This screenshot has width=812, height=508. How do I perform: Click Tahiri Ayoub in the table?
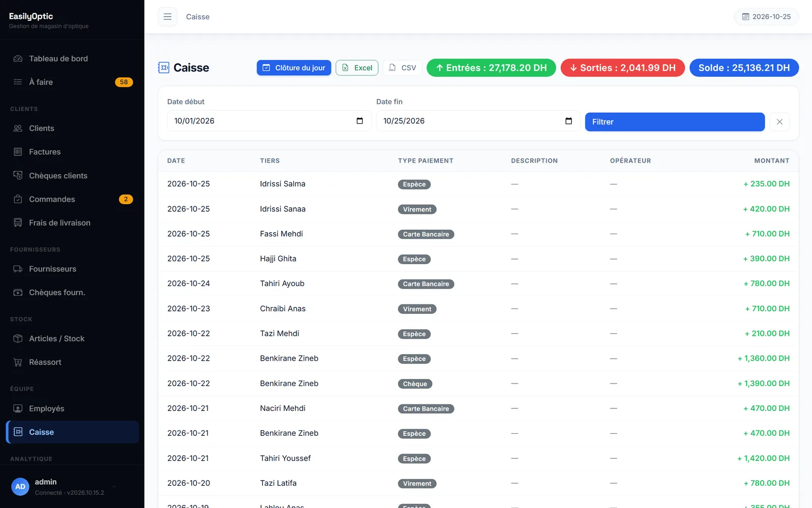coord(282,283)
